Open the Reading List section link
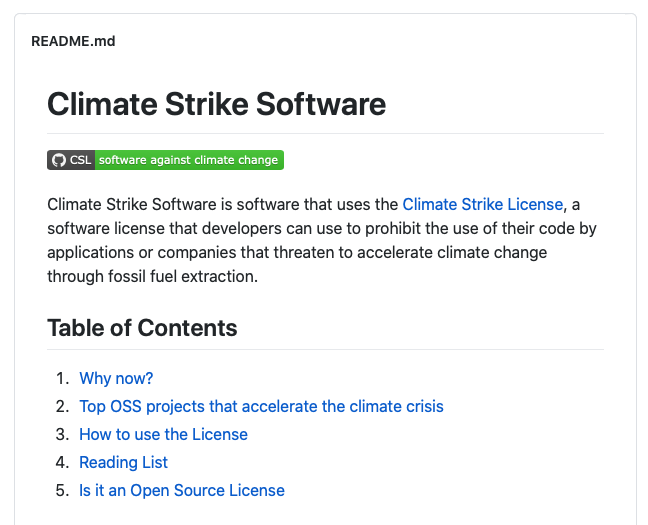 pos(123,462)
